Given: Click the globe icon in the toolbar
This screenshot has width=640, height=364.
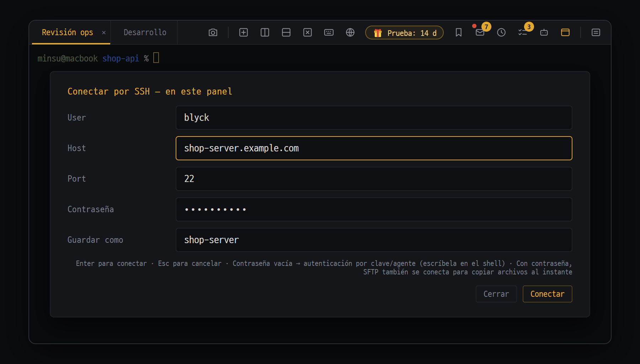Looking at the screenshot, I should coord(350,33).
